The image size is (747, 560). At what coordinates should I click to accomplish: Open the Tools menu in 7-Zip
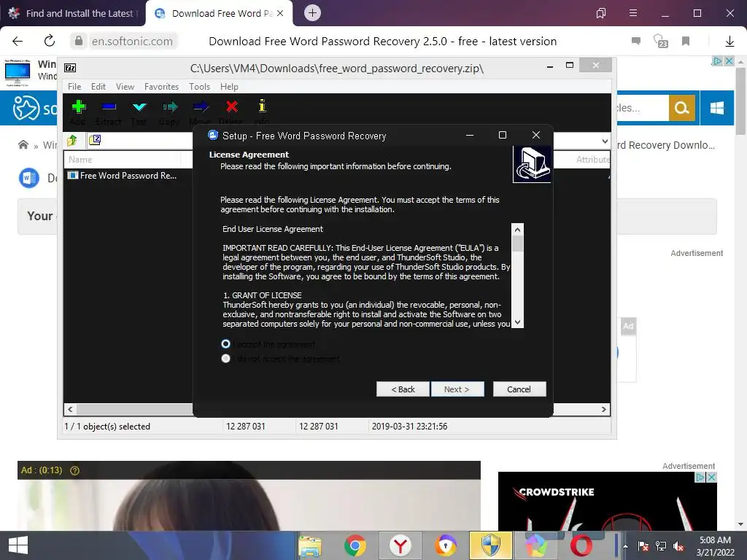click(x=199, y=87)
